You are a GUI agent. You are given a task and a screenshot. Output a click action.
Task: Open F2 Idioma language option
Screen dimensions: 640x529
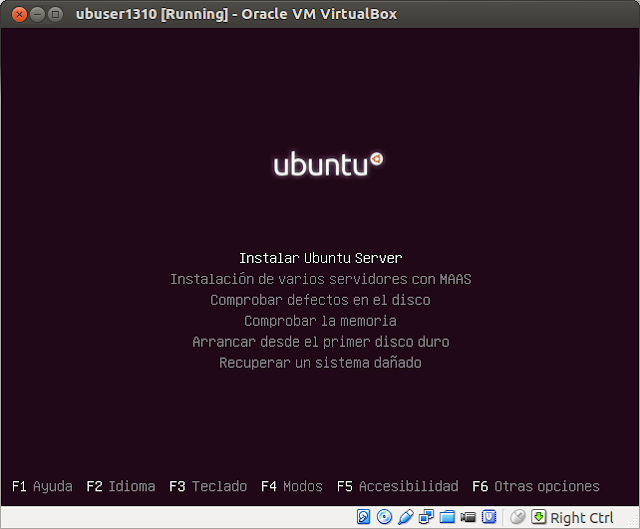tap(121, 486)
